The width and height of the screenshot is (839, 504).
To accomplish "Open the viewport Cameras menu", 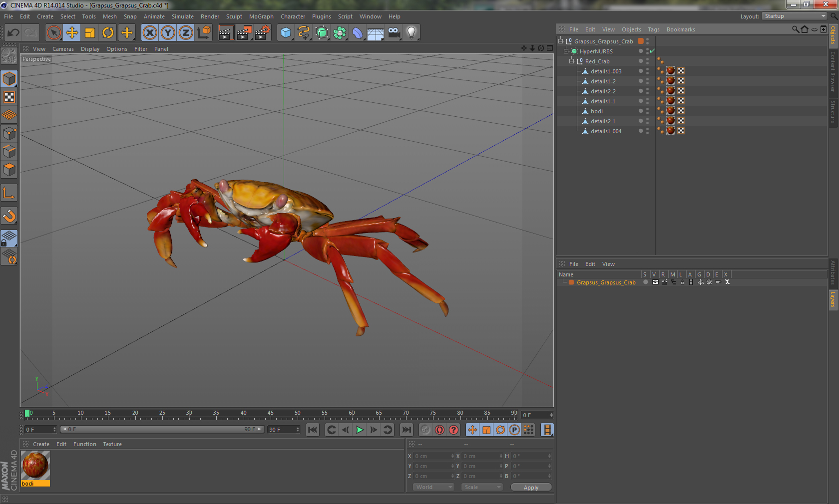I will pos(63,49).
